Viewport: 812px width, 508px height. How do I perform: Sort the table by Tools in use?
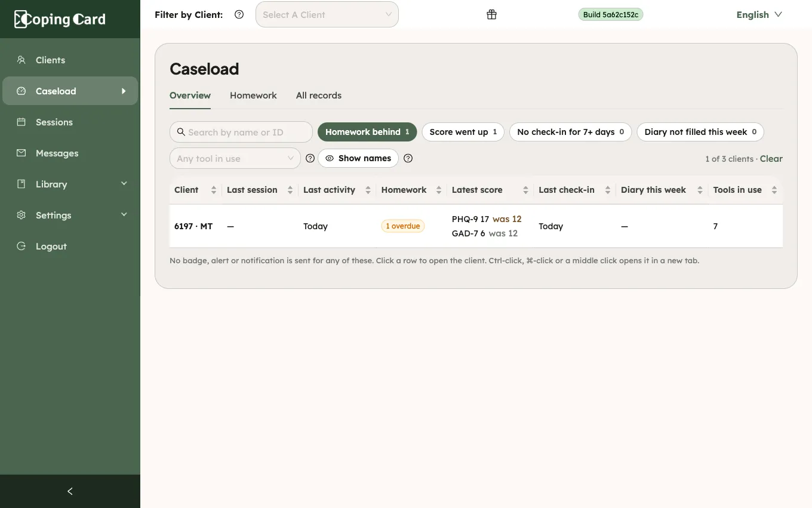point(745,190)
